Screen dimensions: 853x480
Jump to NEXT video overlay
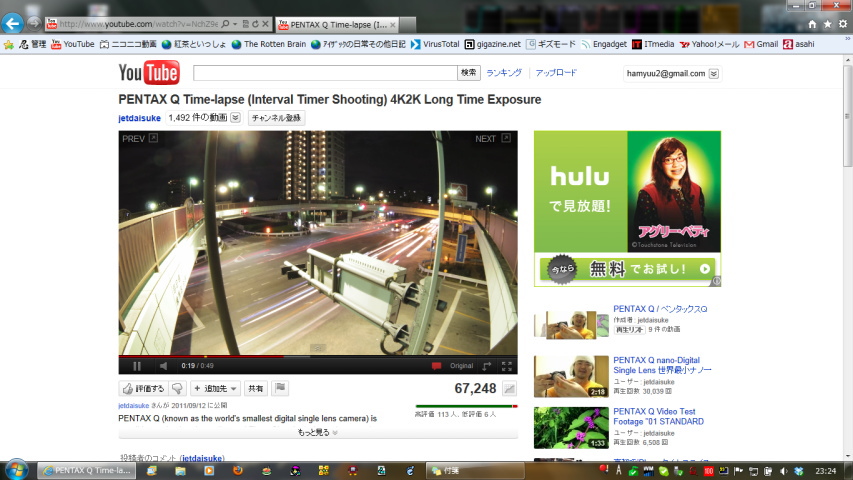(x=492, y=139)
